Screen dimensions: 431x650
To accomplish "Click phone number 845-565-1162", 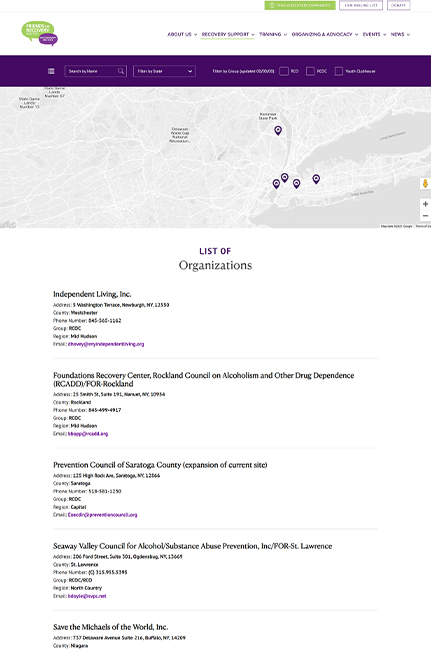I will coord(104,320).
